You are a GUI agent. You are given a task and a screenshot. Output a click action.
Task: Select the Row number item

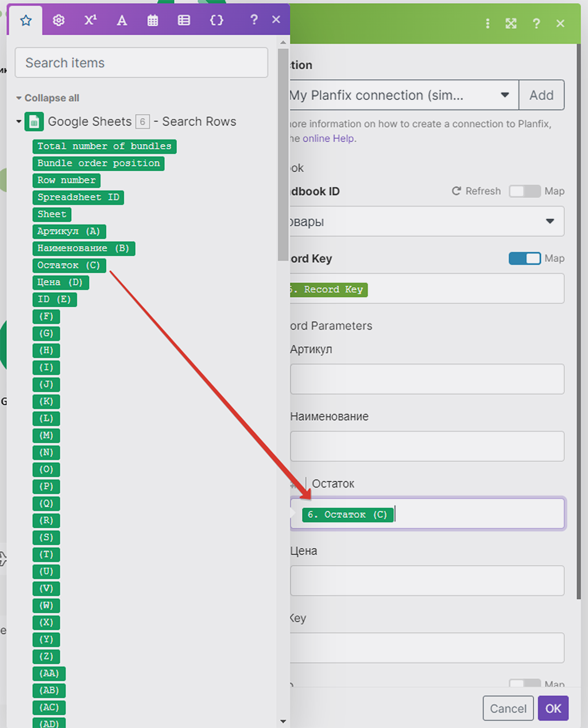(67, 180)
